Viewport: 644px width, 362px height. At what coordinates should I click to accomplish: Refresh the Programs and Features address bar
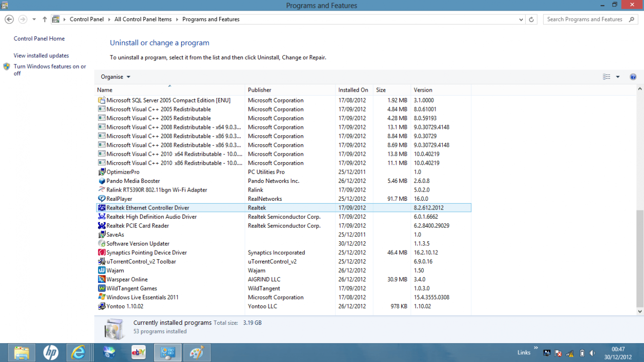coord(532,19)
